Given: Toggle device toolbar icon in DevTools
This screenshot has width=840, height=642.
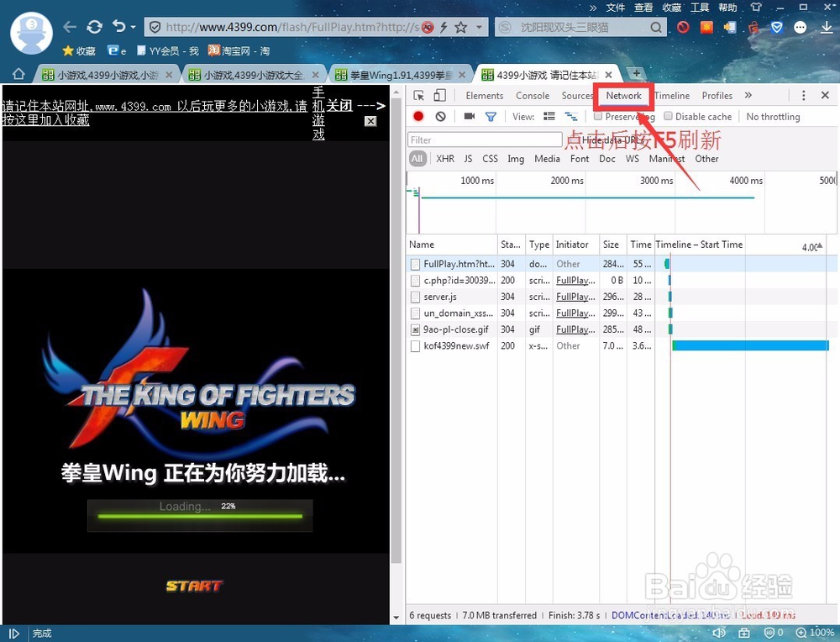Looking at the screenshot, I should [x=439, y=96].
